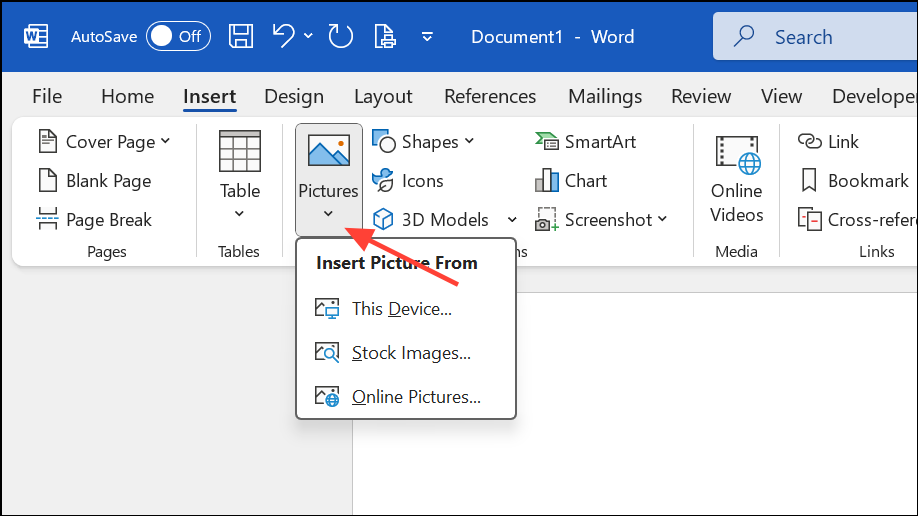Click the Redo icon in title bar

coord(341,37)
